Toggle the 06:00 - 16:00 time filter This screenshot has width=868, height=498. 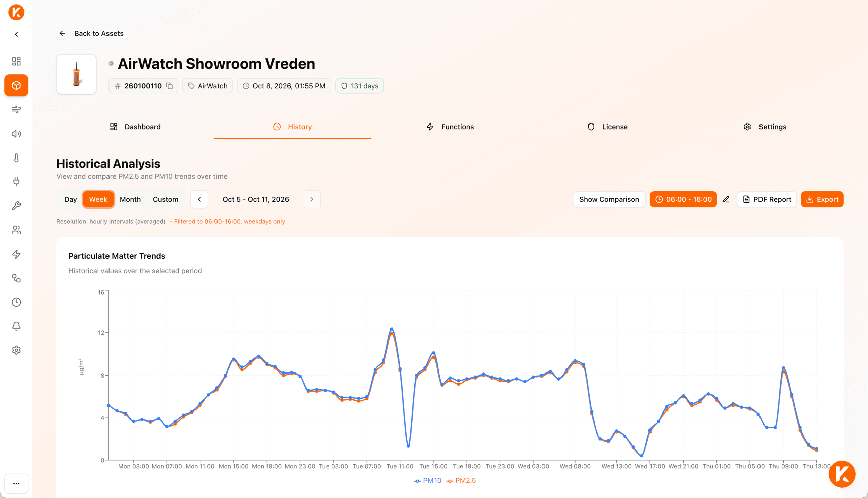[x=683, y=199]
